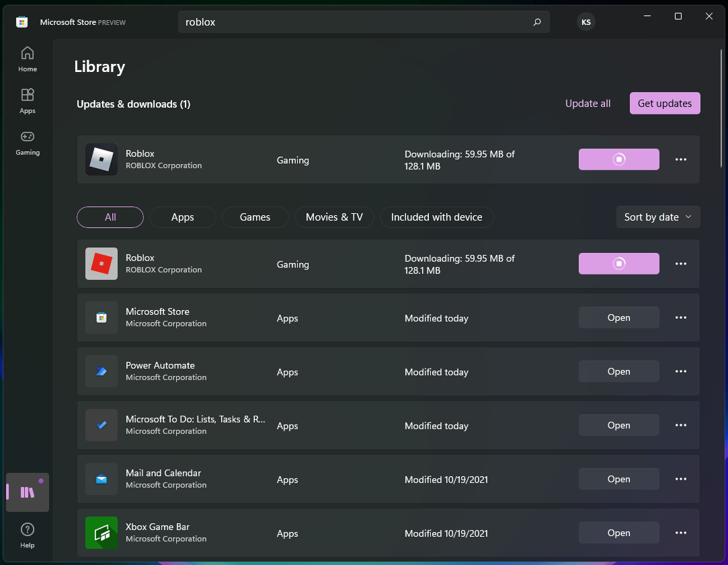Click the red Roblox icon in library list
Viewport: 728px width, 565px height.
[102, 264]
